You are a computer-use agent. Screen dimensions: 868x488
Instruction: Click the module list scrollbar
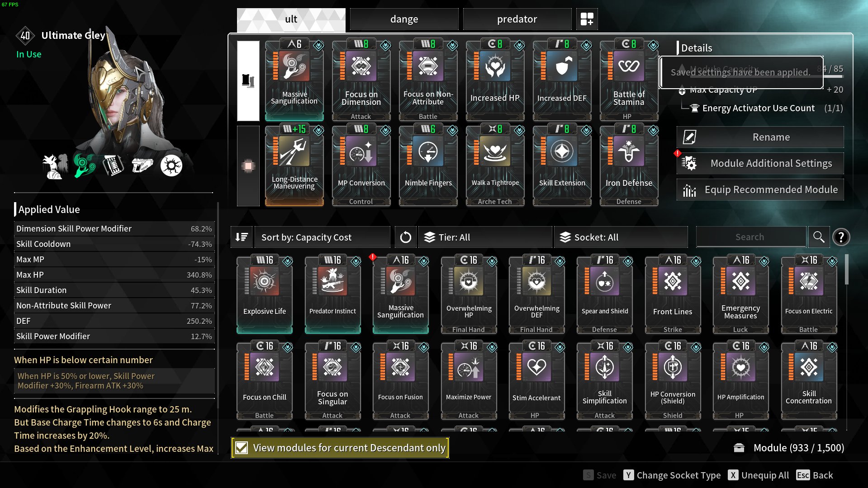pyautogui.click(x=846, y=270)
